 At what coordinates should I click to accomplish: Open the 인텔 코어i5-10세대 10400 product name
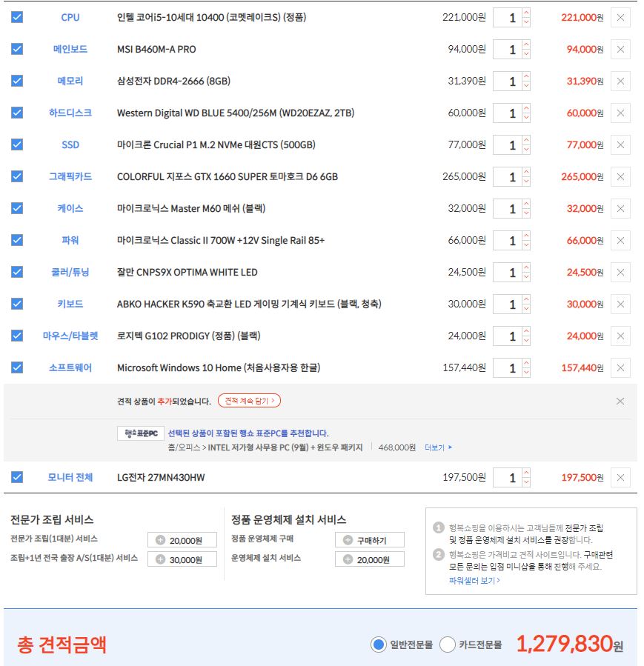click(x=211, y=18)
